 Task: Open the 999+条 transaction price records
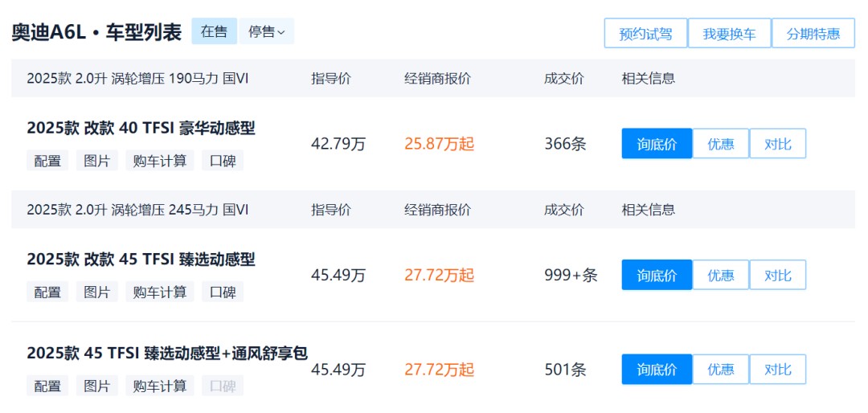click(571, 276)
